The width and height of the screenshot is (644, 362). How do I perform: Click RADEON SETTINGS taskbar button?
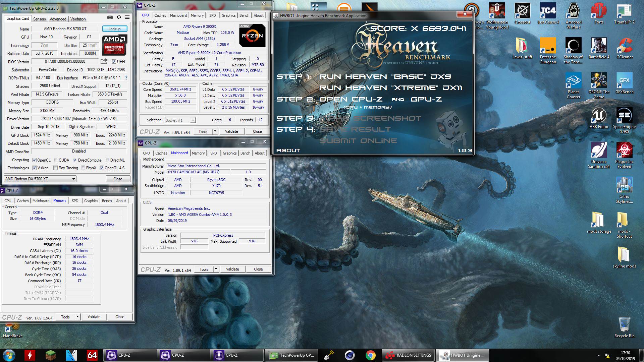(408, 355)
